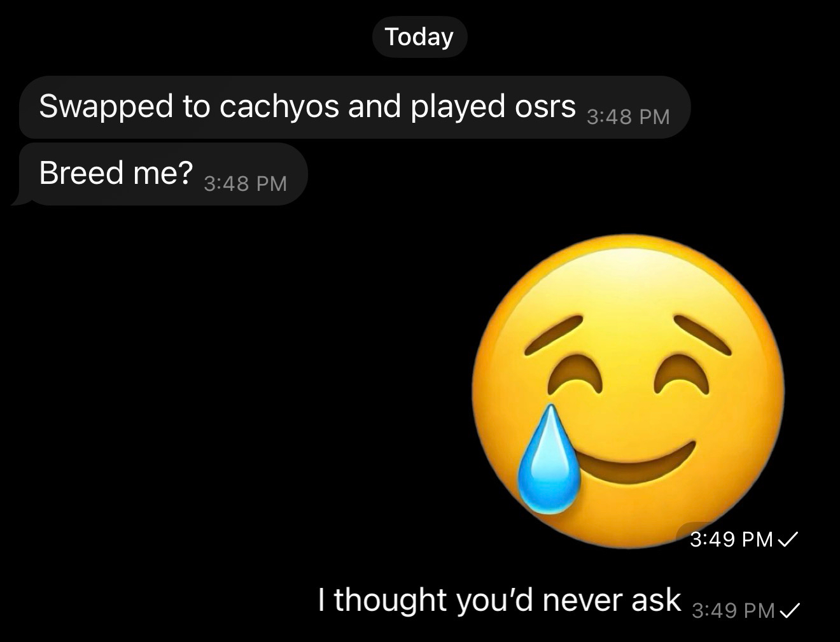Click the sent checkmark on the emoji message

click(787, 540)
